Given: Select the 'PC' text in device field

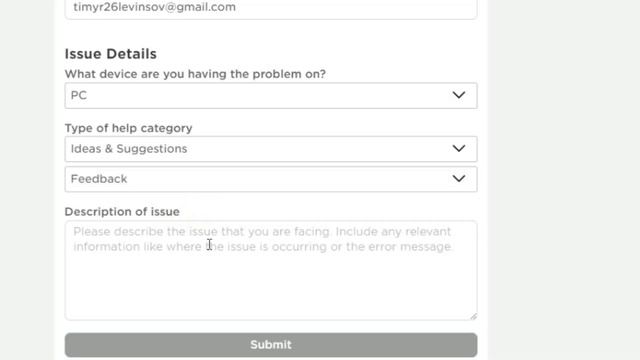Looking at the screenshot, I should tap(79, 96).
